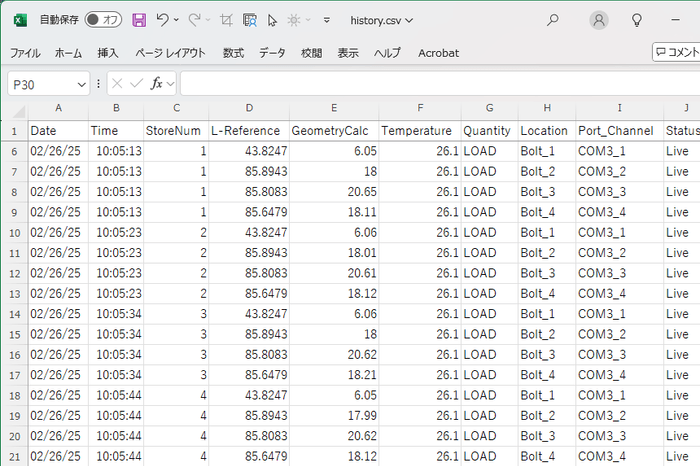Open the history.csv file name dropdown

pos(382,20)
